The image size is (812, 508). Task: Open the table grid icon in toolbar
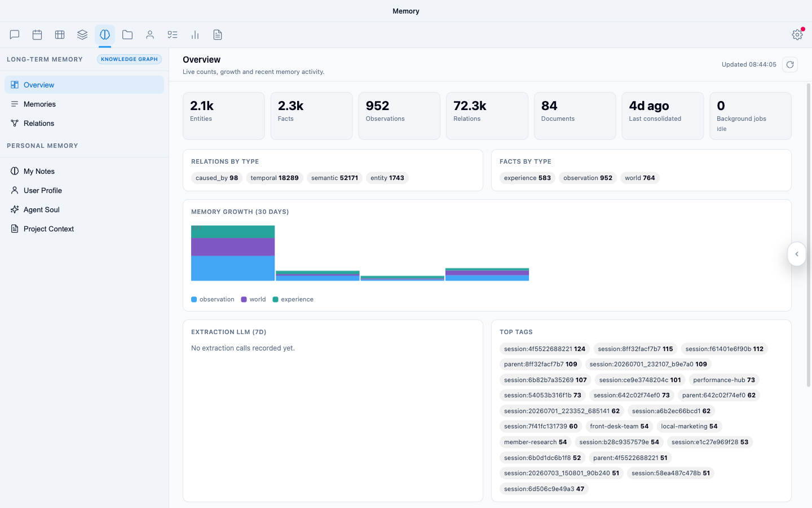coord(60,35)
